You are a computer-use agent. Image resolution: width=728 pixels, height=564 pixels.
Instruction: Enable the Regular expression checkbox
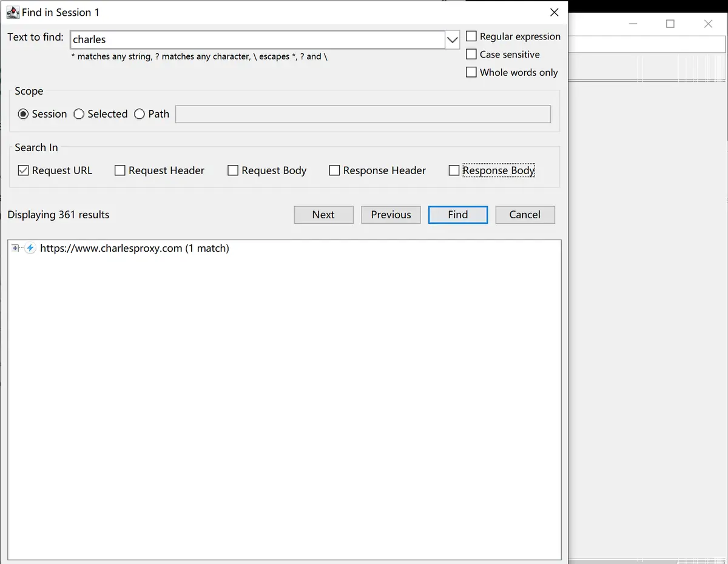point(471,36)
